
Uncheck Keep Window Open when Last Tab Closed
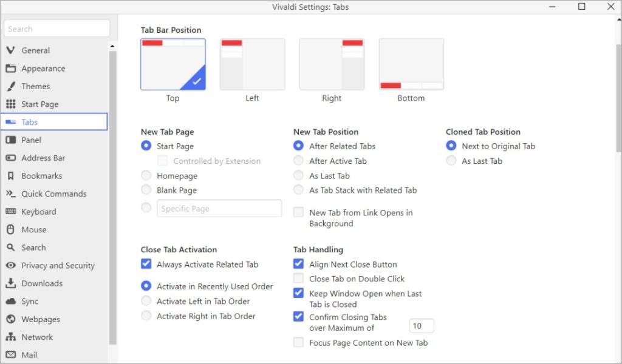[x=298, y=292]
